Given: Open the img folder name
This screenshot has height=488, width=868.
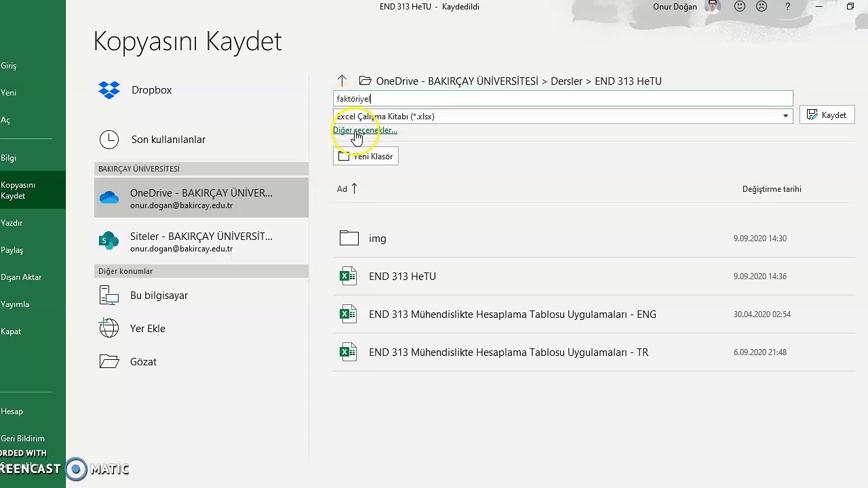Looking at the screenshot, I should tap(378, 239).
